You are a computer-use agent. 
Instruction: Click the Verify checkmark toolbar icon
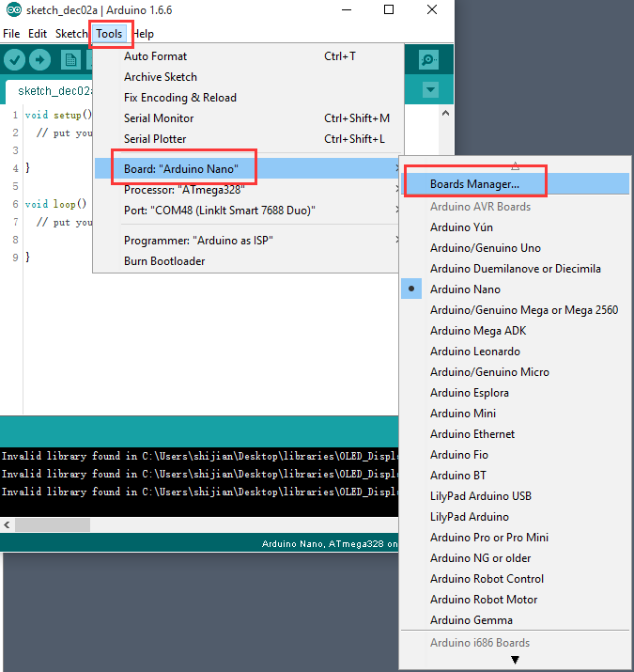[x=15, y=60]
